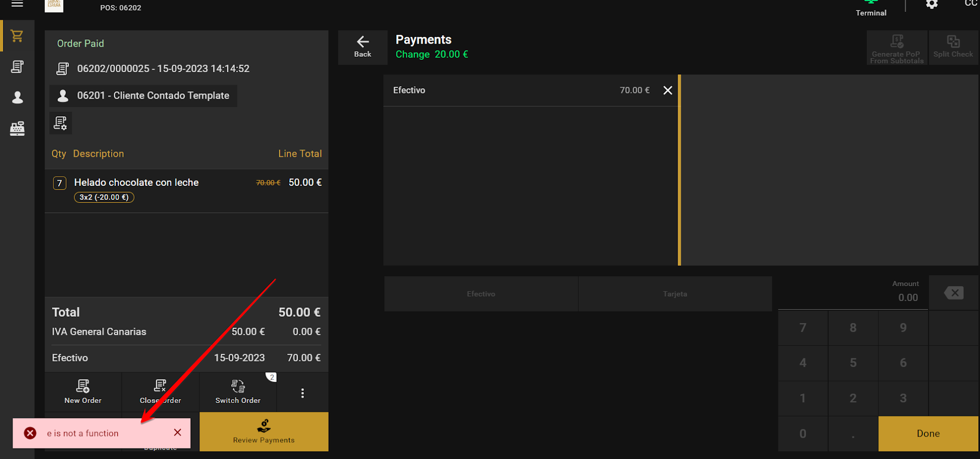The width and height of the screenshot is (980, 459).
Task: Click the Efectivo 15-09-2023 payment summary line
Action: [186, 358]
